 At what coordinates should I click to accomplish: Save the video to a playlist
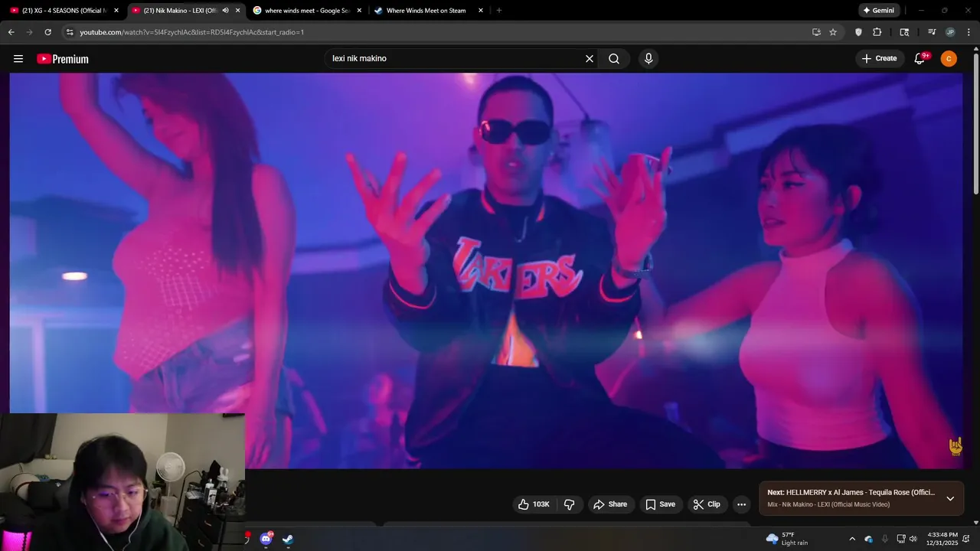click(660, 504)
